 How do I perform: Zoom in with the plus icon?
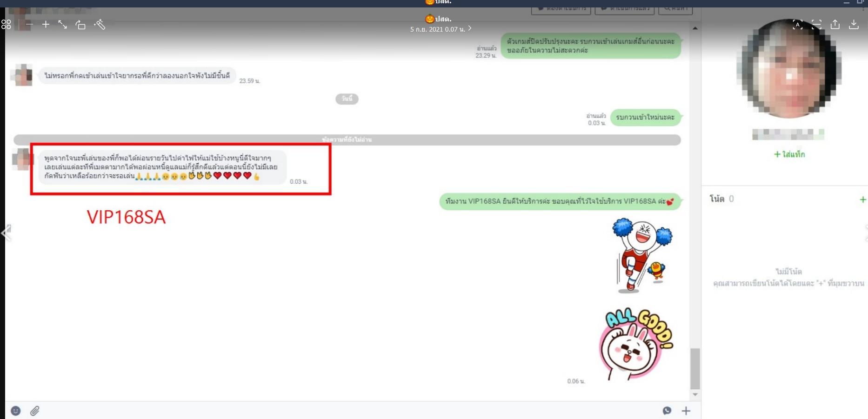click(x=46, y=24)
